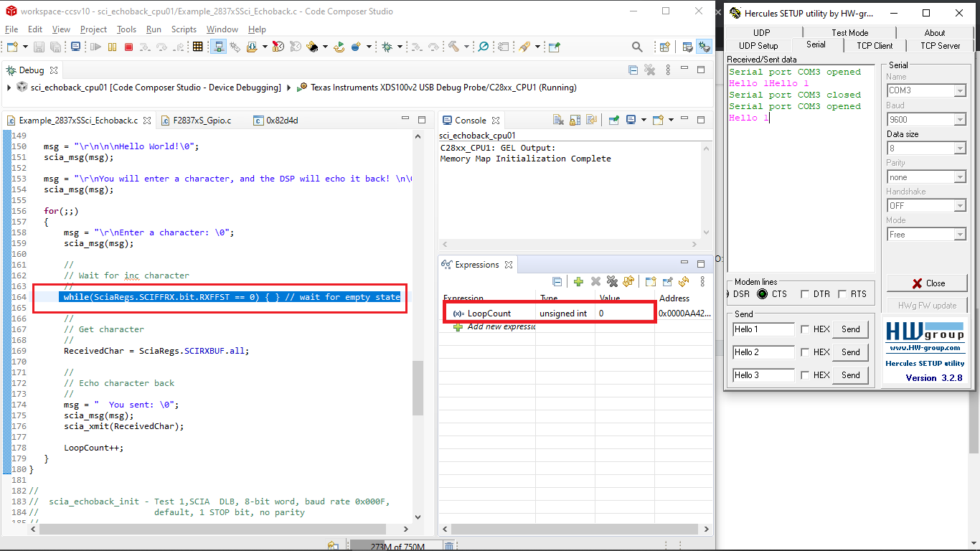Switch to the UDP tab in Hercules
The width and height of the screenshot is (980, 551).
[761, 33]
